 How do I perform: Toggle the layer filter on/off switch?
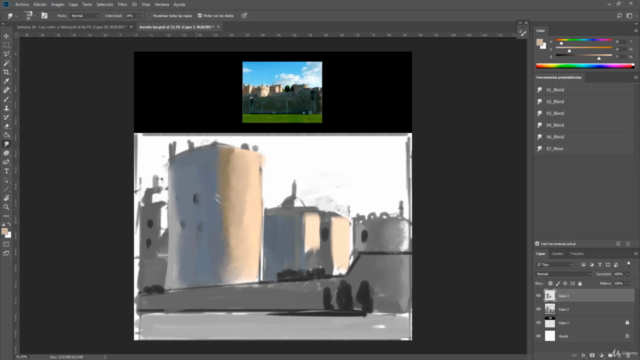[x=629, y=264]
